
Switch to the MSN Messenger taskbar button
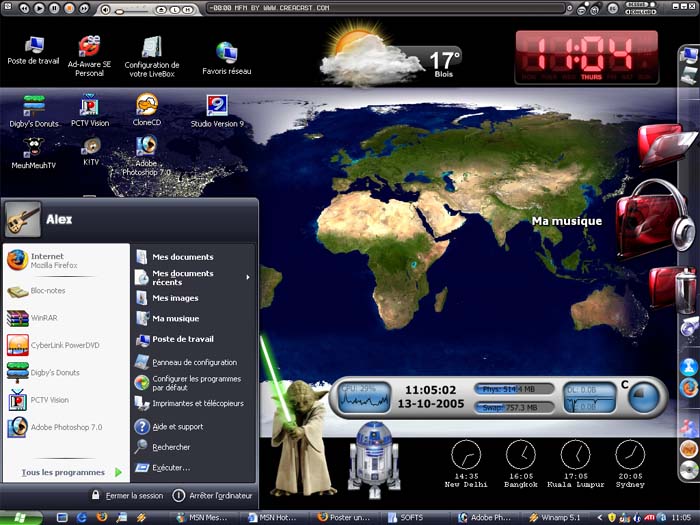pyautogui.click(x=202, y=518)
